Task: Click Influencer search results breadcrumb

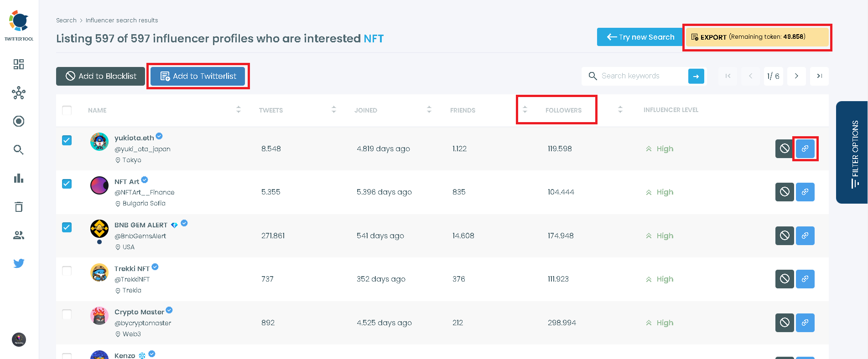Action: click(122, 20)
